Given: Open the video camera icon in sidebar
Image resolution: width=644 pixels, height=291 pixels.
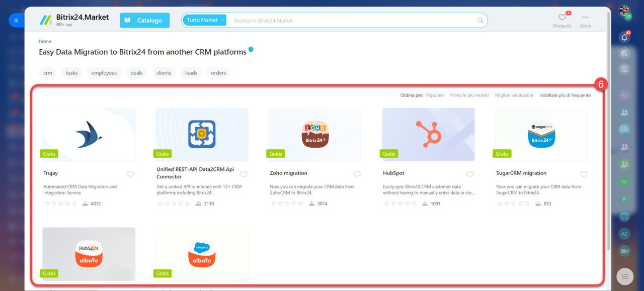Looking at the screenshot, I should coord(624,251).
